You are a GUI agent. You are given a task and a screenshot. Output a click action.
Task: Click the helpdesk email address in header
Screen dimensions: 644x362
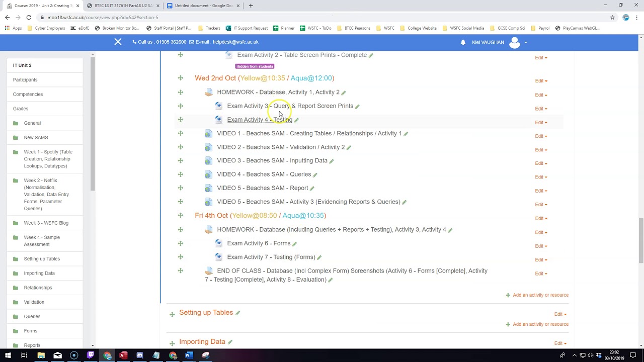235,42
